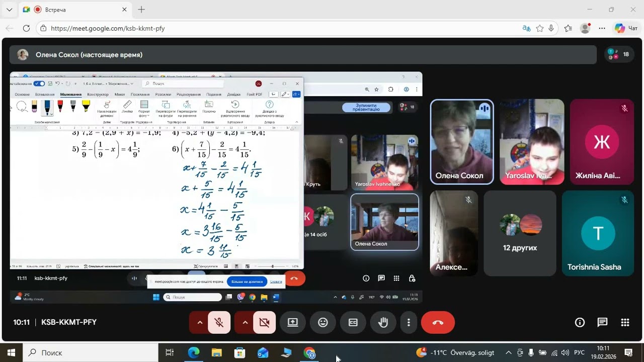Click the 'Лінійка' ruler tool in Word
This screenshot has height=362, width=644.
tap(127, 107)
